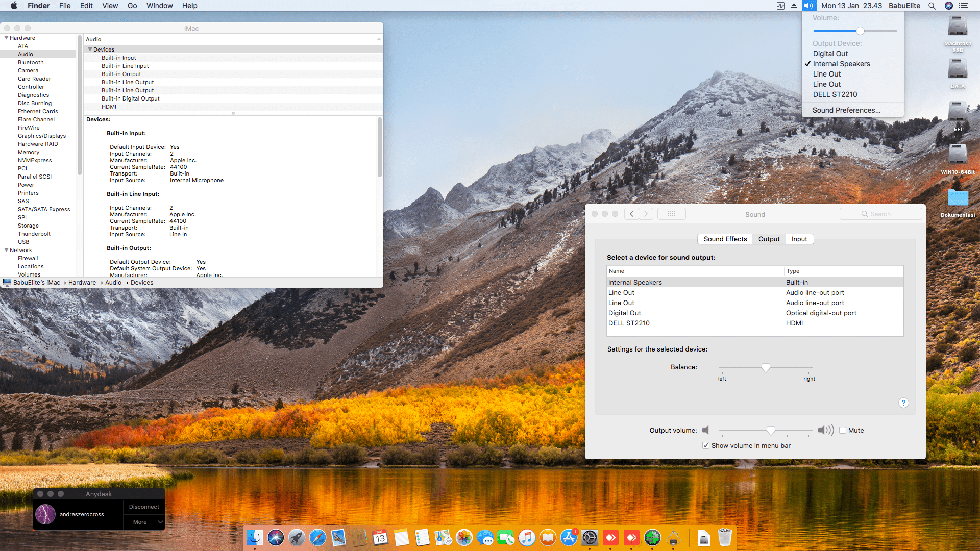
Task: Open Siri from the menu bar
Action: point(949,6)
